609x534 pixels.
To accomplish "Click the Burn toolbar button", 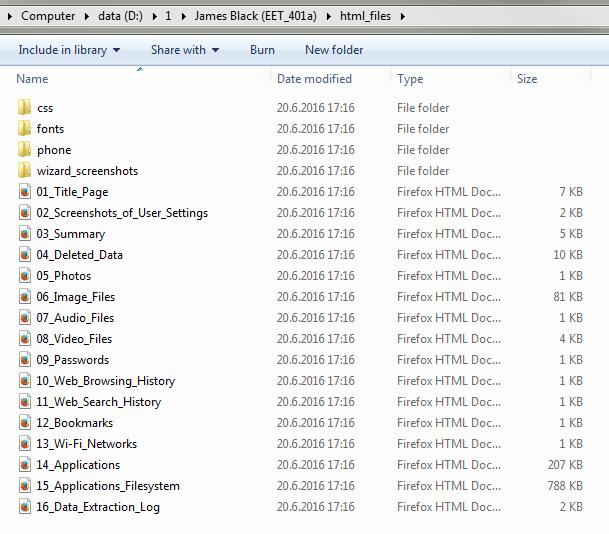I will (x=262, y=50).
